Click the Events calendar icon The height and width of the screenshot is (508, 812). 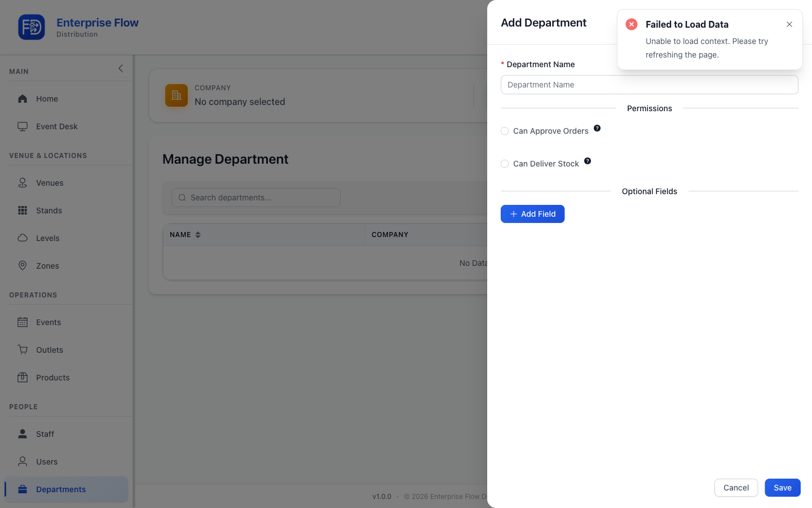coord(23,322)
